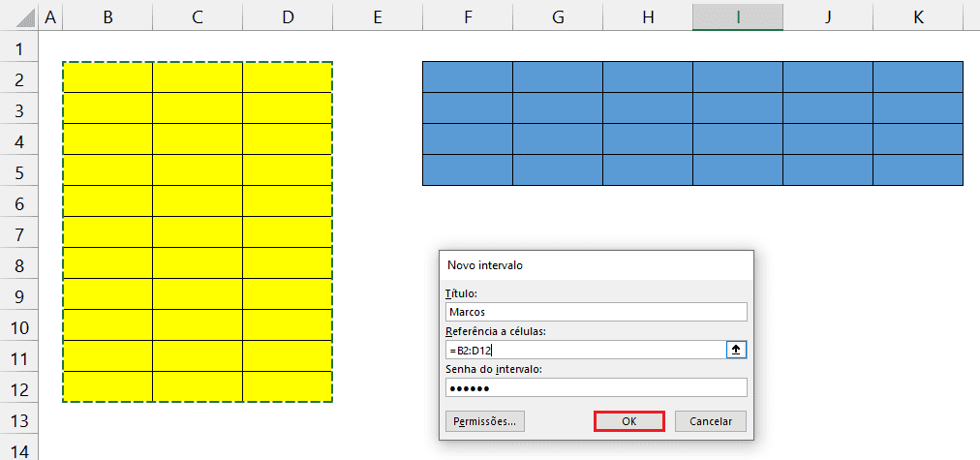Select the highlighted column I header

click(x=738, y=17)
